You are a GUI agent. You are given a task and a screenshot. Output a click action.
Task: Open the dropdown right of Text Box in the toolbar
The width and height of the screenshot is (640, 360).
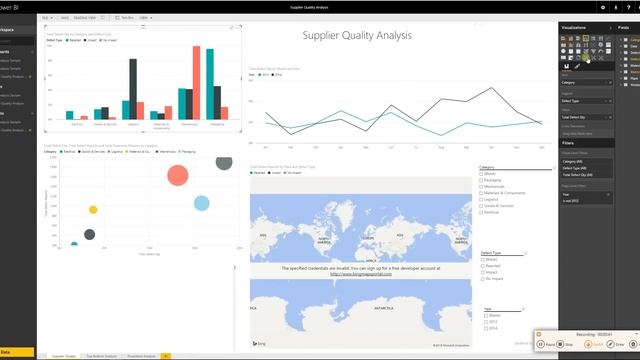coord(146,18)
